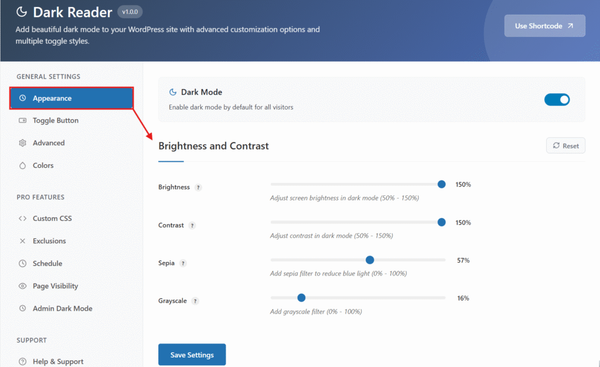Click the Advanced gear icon in sidebar
The image size is (600, 367).
tap(23, 143)
